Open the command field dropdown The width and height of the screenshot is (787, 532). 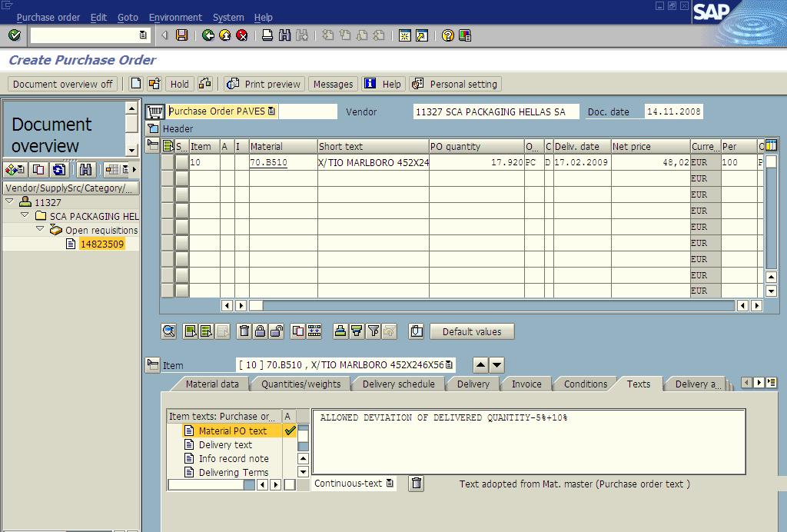coord(143,35)
